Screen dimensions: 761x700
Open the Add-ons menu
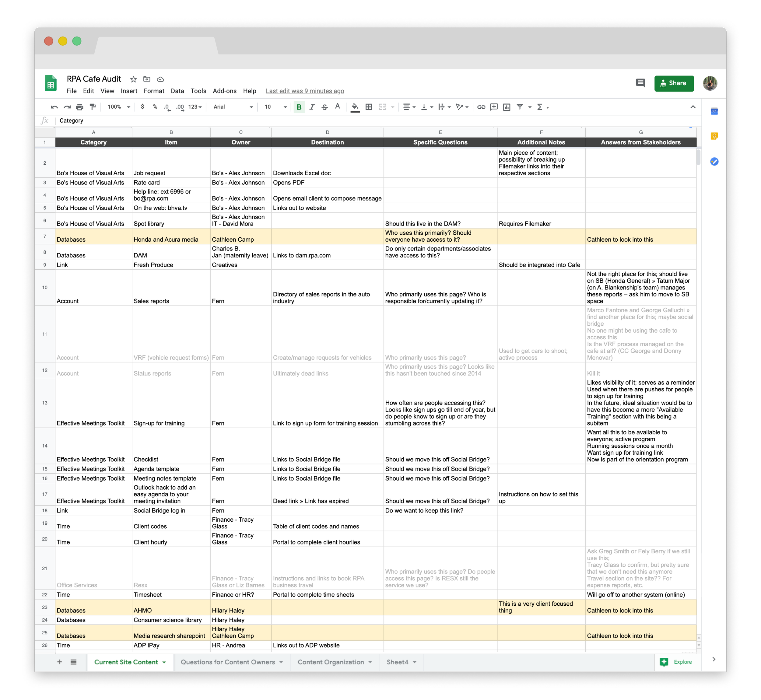pos(225,91)
